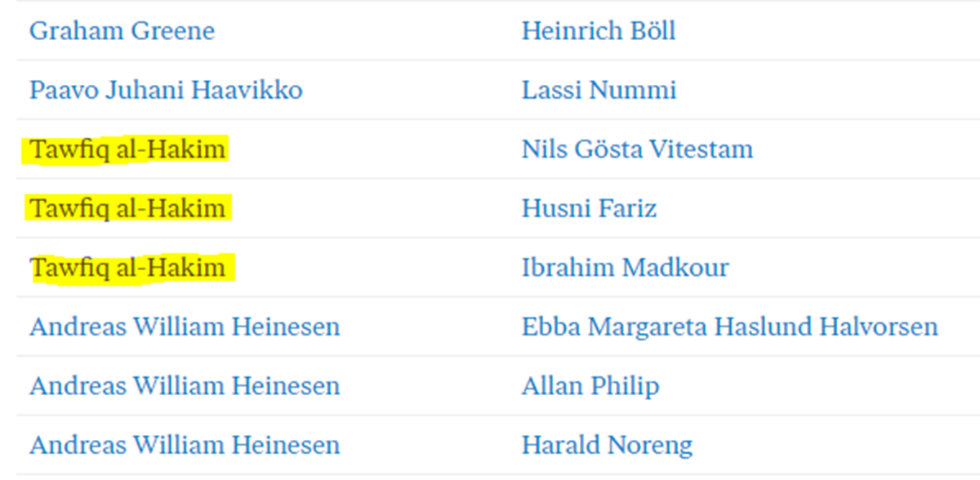Open the Nils Gösta Vitestam link
The image size is (980, 480).
[637, 149]
